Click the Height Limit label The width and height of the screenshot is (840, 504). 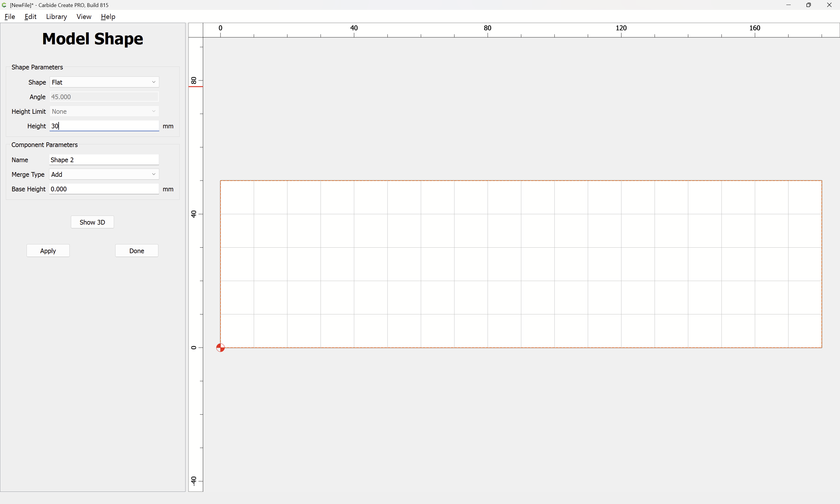(29, 111)
